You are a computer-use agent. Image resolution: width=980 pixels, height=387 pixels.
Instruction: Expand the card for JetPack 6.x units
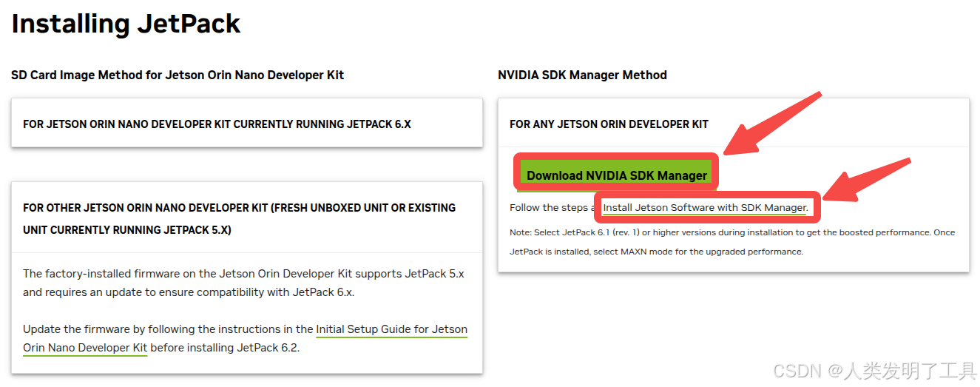tap(246, 123)
